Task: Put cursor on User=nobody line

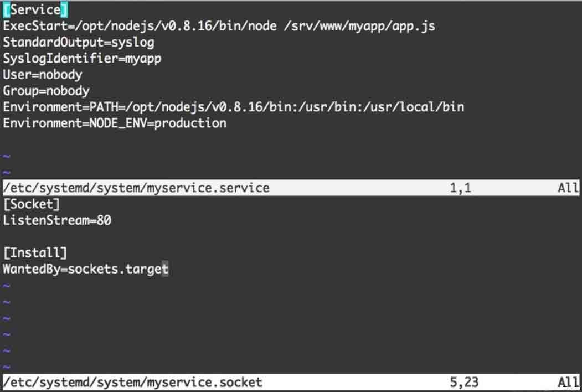Action: (x=43, y=74)
